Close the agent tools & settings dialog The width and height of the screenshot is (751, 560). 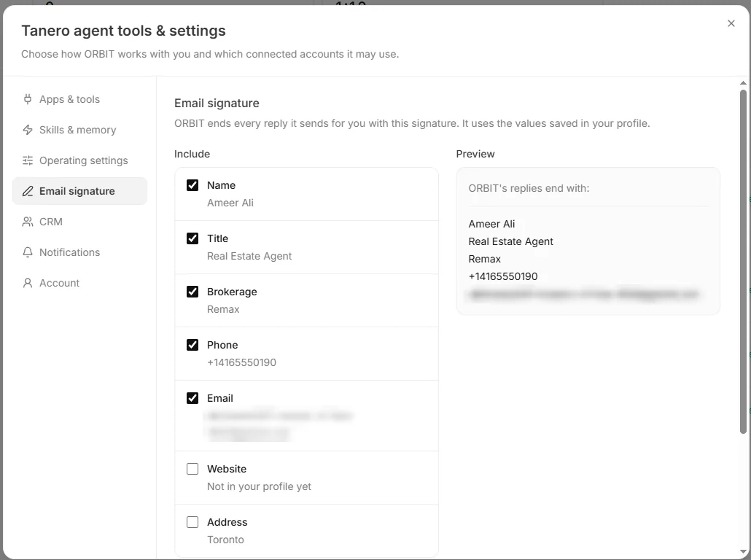point(731,23)
